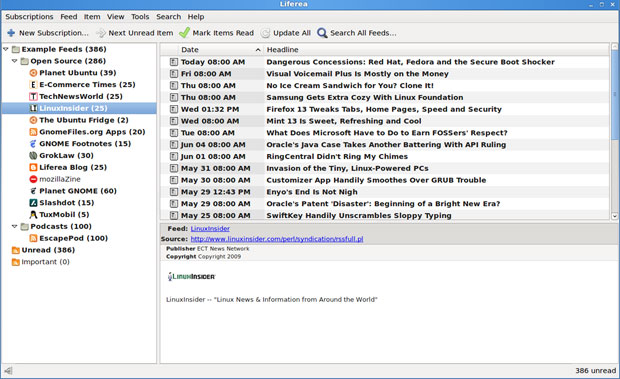Click the Slashdot feed icon
Viewport: 620px width, 379px height.
pos(34,203)
